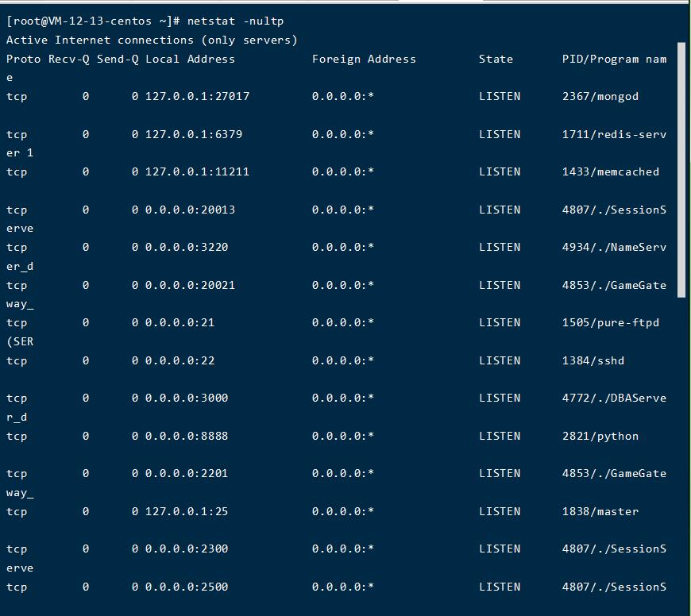The image size is (691, 616).
Task: Click the 2821/python process entry
Action: point(600,436)
